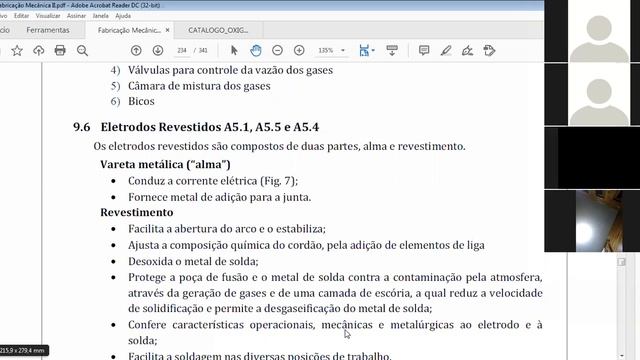
Task: Zoom in with the plus button
Action: click(299, 51)
